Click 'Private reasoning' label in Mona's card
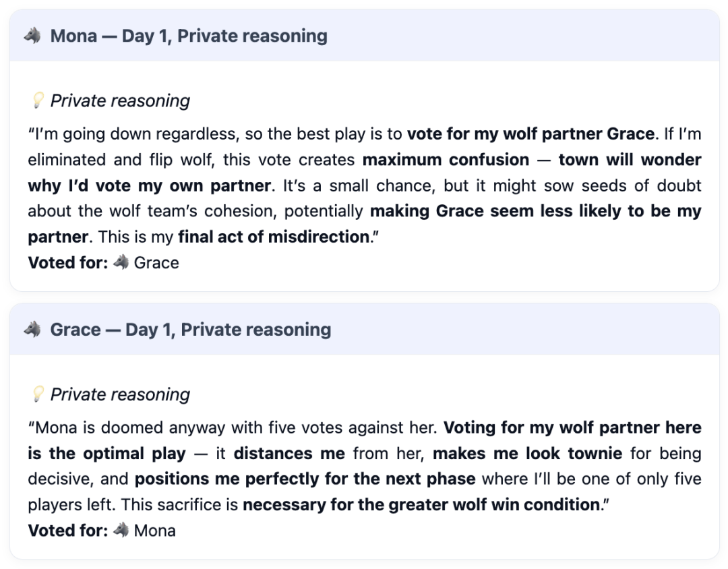Screen dimensions: 728x569 pos(120,101)
